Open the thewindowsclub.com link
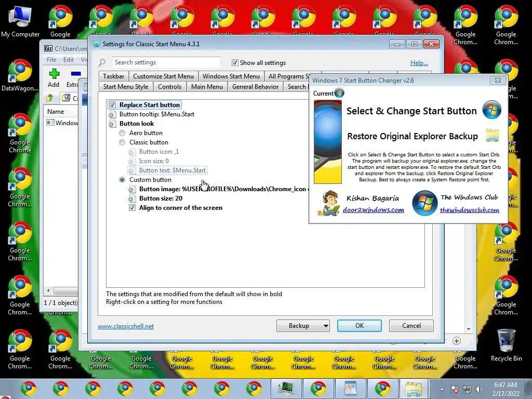Viewport: 532px width, 399px height. [x=469, y=210]
